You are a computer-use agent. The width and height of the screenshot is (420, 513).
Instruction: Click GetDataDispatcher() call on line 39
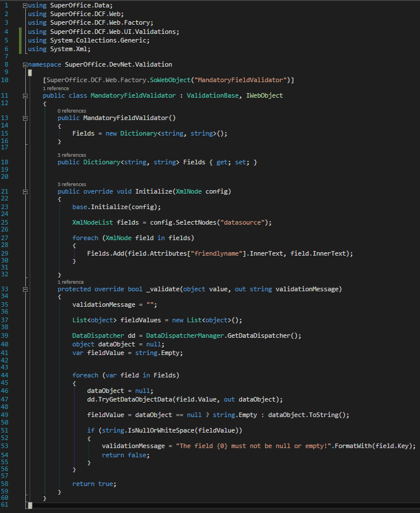[x=263, y=335]
